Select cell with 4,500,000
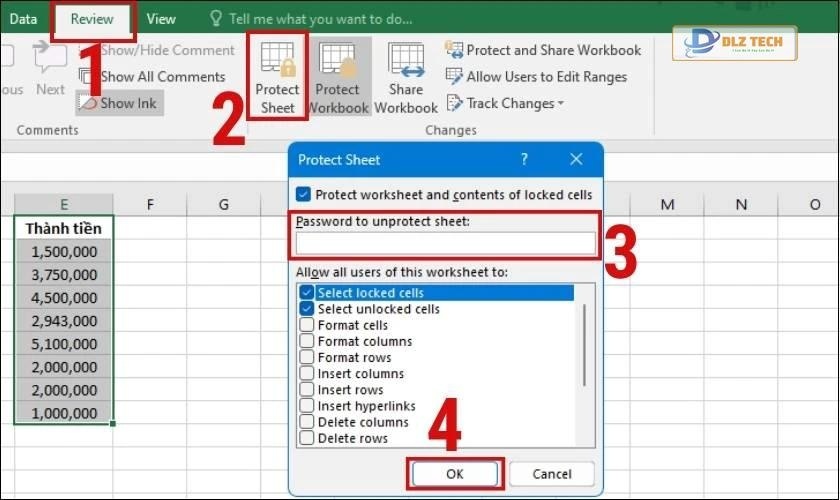Viewport: 840px width, 500px height. (x=64, y=297)
